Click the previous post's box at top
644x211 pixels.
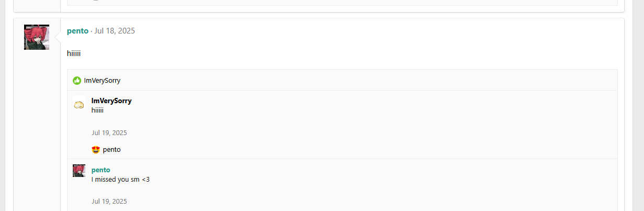click(319, 6)
